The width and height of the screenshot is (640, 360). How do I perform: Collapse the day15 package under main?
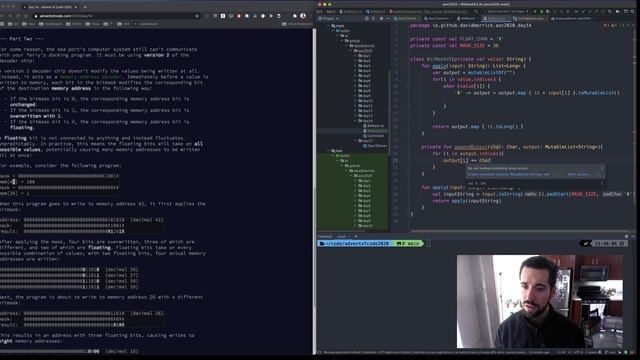pos(355,141)
